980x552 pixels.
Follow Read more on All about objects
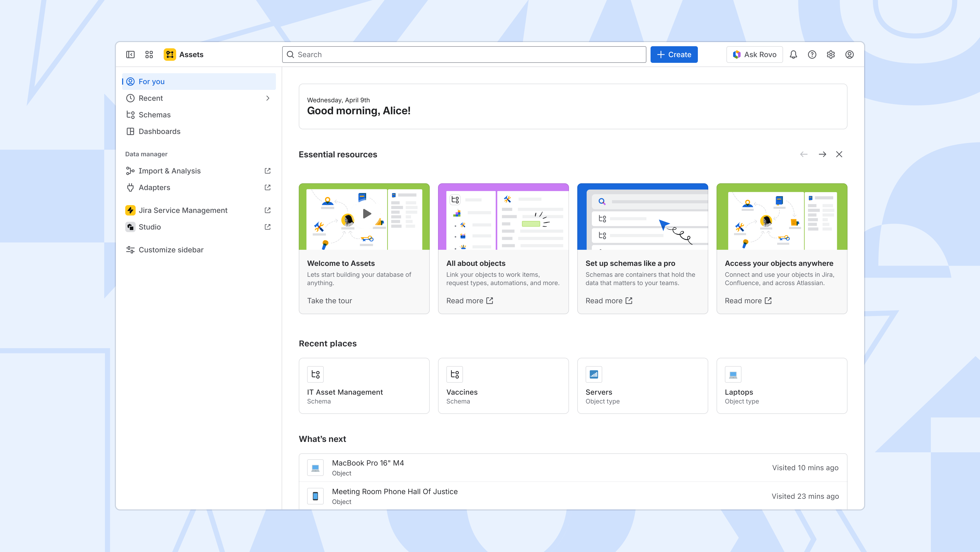(x=469, y=301)
